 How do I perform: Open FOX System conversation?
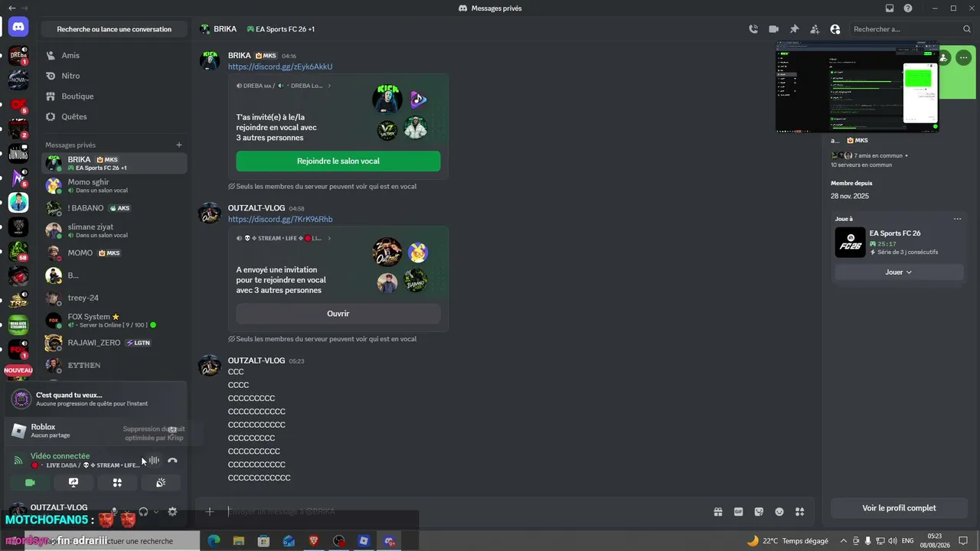pos(114,320)
